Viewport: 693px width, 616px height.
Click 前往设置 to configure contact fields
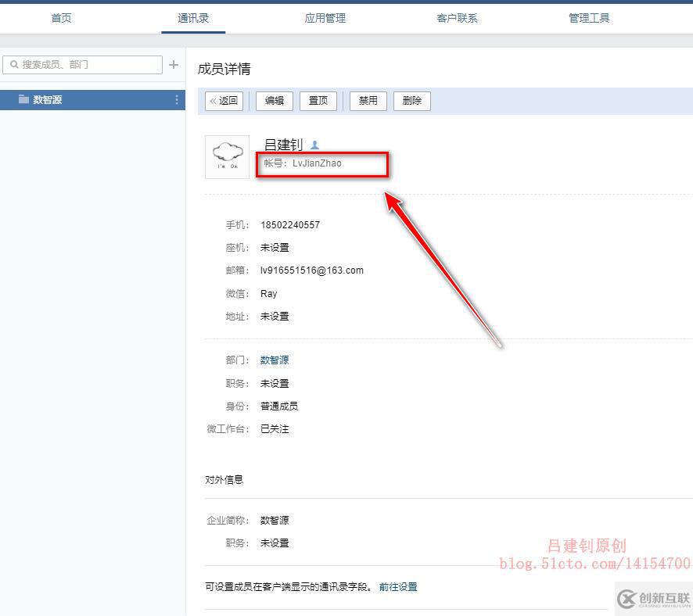click(399, 586)
